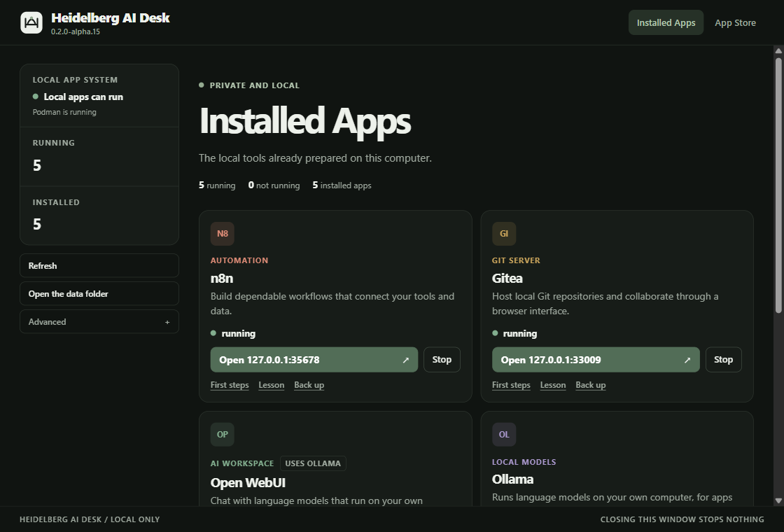Click the Ollama OL app icon
The image size is (784, 532).
coord(504,435)
